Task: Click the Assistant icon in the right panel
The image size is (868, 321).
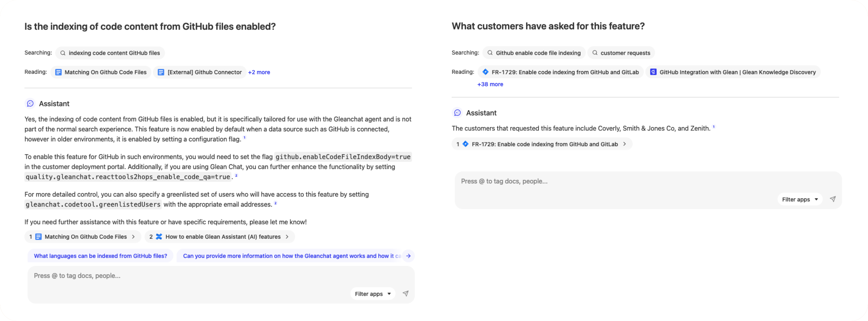Action: pos(457,113)
